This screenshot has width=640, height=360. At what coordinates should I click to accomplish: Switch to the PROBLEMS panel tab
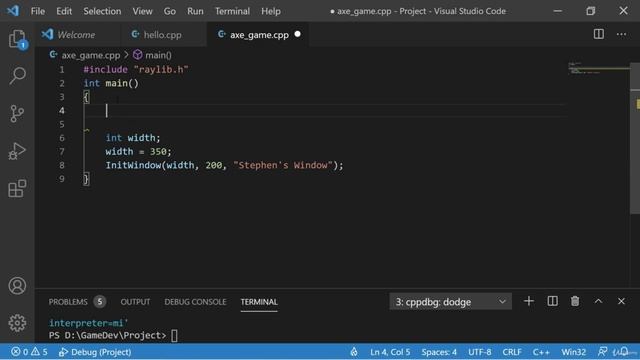(77, 302)
